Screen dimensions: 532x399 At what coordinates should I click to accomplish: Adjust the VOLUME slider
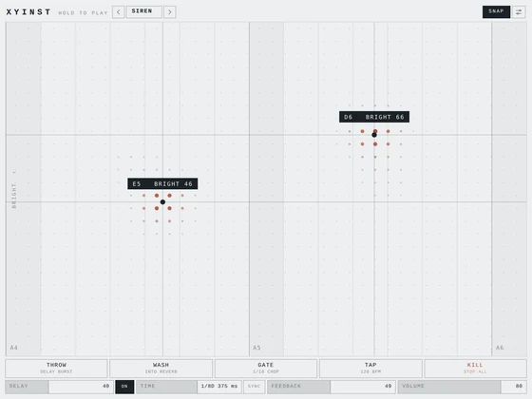[x=462, y=387]
